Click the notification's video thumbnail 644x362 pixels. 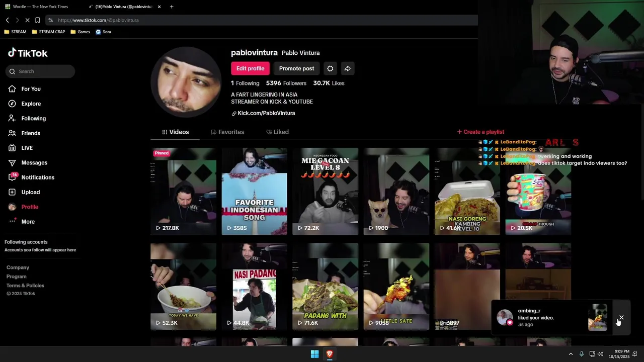[598, 317]
